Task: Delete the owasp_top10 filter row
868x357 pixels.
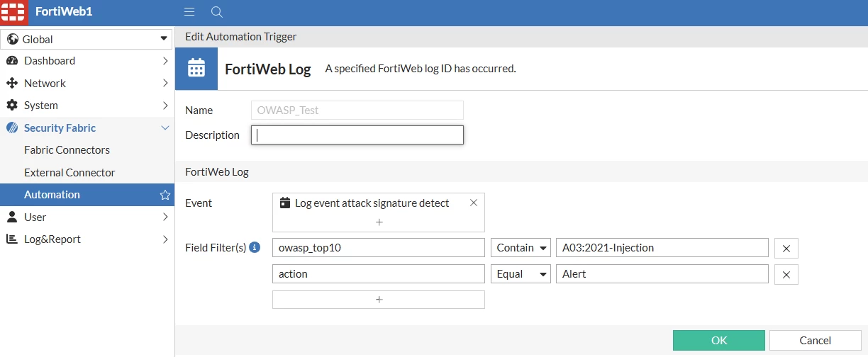Action: (786, 248)
